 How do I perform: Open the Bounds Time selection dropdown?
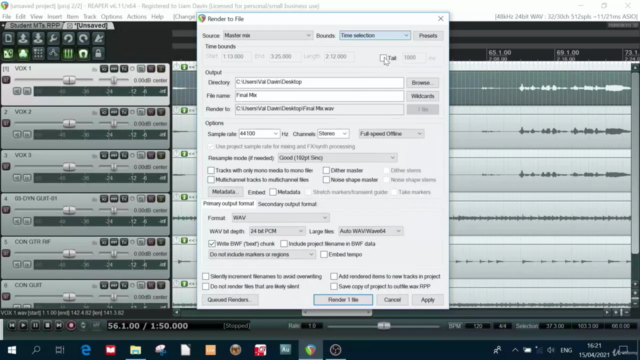pyautogui.click(x=375, y=36)
